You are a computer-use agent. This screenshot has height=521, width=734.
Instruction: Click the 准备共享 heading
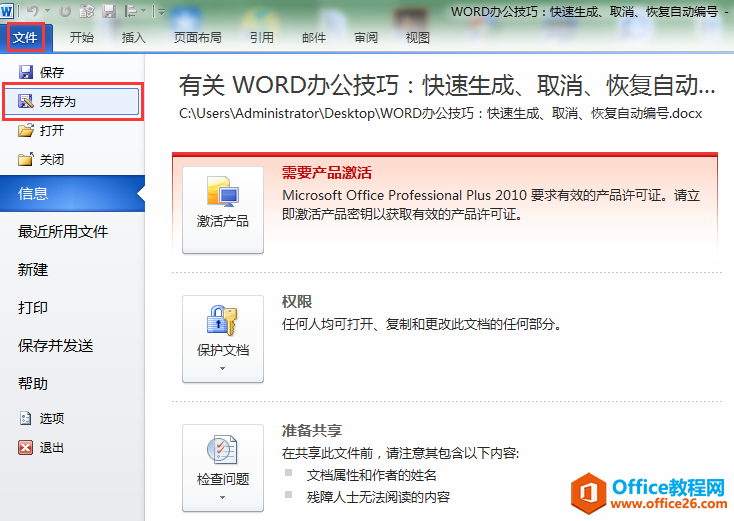(x=312, y=431)
